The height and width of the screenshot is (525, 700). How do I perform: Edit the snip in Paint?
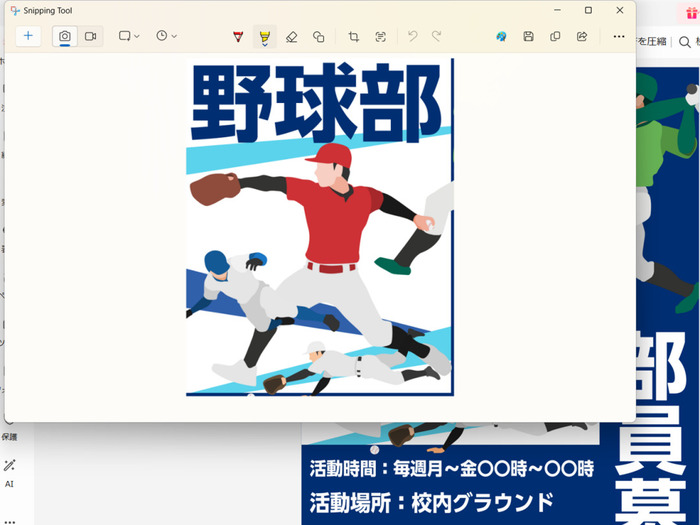coord(501,37)
